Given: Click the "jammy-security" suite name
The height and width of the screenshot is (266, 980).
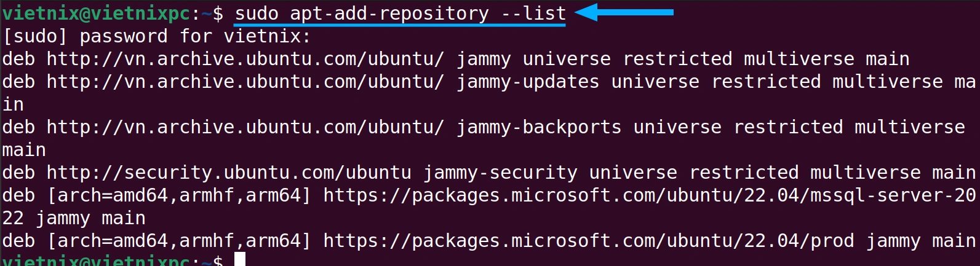Looking at the screenshot, I should click(500, 173).
